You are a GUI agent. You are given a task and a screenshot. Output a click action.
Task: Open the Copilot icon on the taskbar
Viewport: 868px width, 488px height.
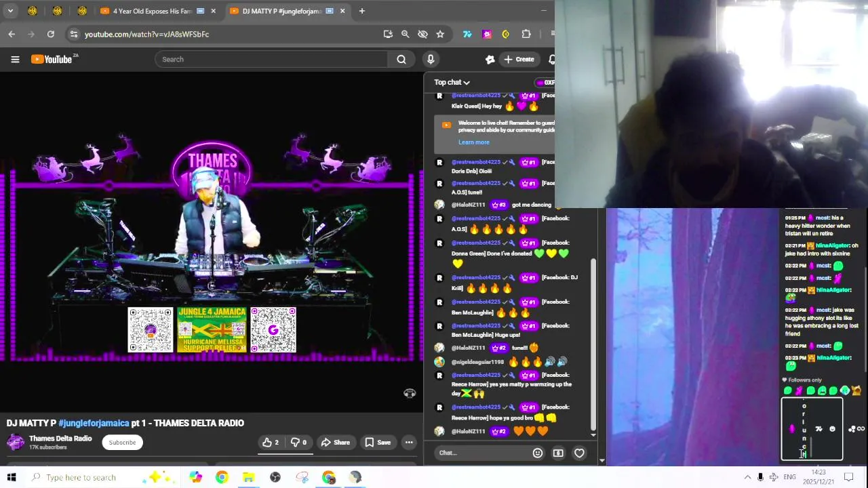coord(195,477)
